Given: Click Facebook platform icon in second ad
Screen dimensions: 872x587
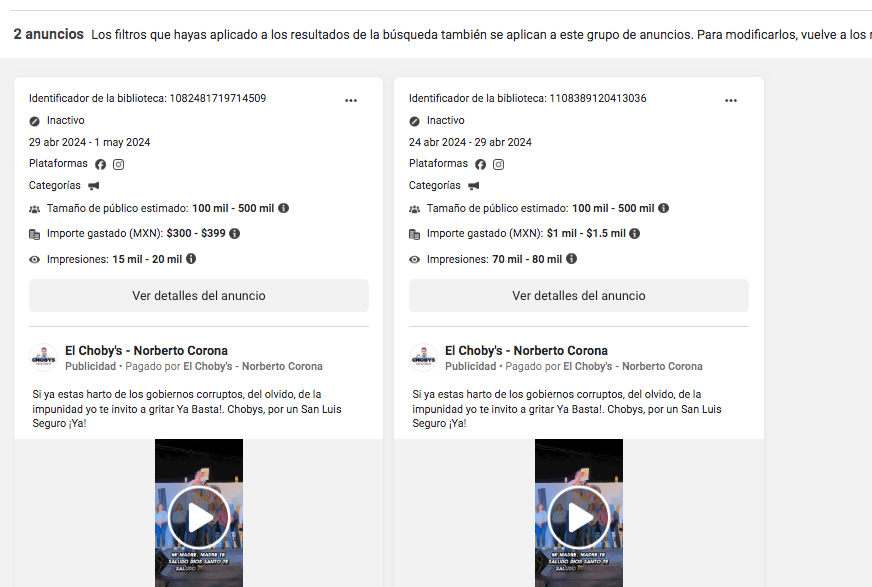Looking at the screenshot, I should (480, 164).
